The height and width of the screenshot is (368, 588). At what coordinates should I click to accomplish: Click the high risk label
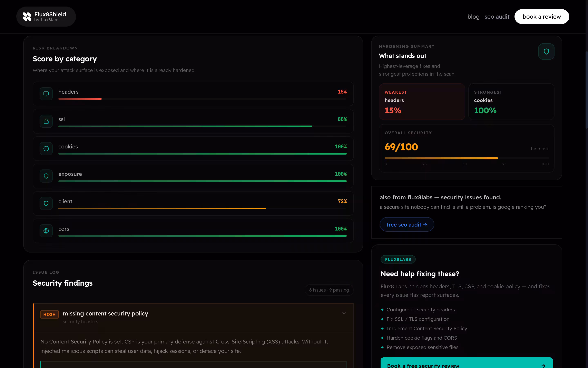(540, 149)
